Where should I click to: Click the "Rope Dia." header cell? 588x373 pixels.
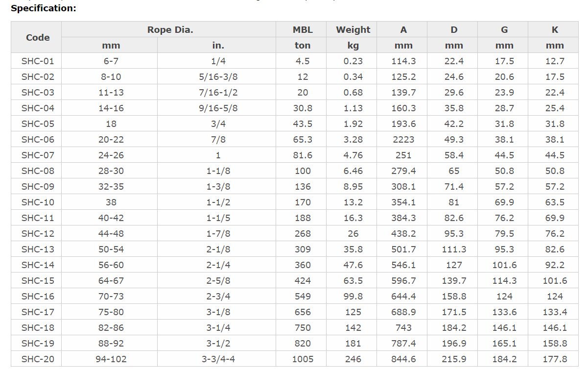click(x=170, y=29)
